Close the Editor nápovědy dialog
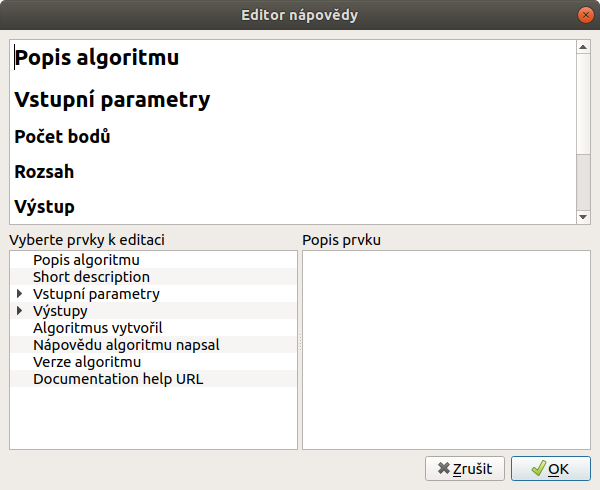Screen dimensions: 600x490 (x=585, y=15)
